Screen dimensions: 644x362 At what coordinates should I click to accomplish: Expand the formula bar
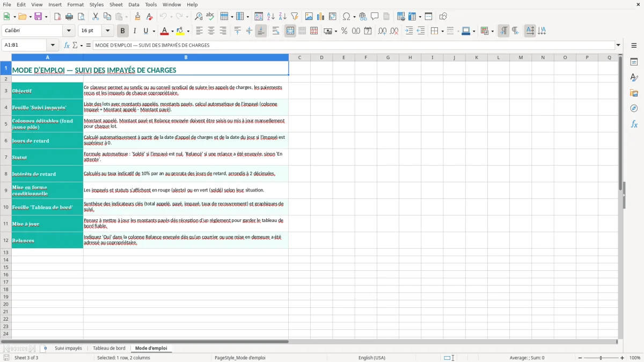(x=618, y=46)
